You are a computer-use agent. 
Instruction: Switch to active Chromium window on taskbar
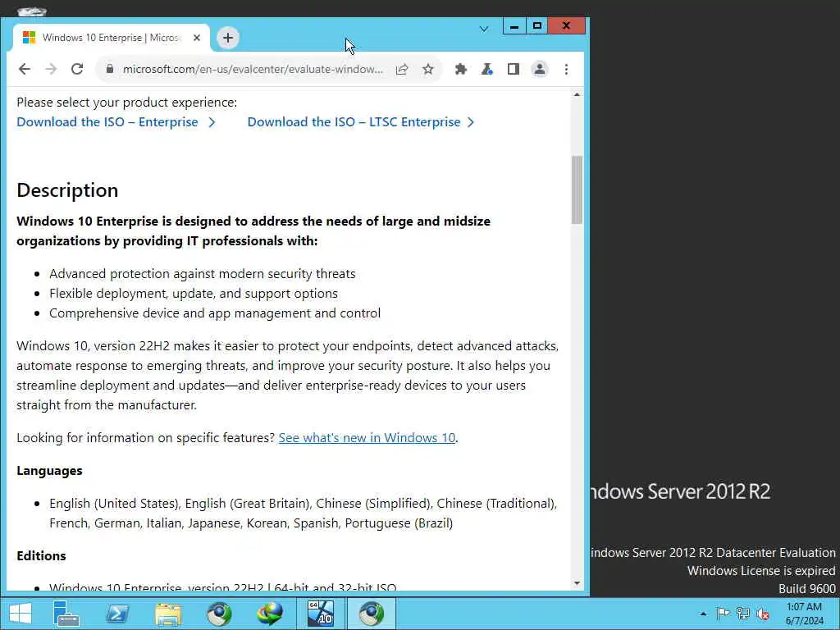pos(372,614)
